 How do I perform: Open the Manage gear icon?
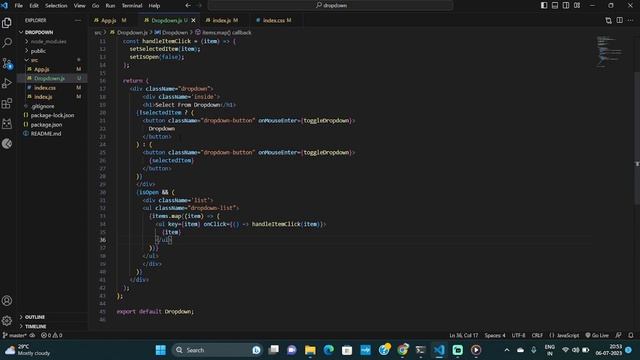point(7,321)
